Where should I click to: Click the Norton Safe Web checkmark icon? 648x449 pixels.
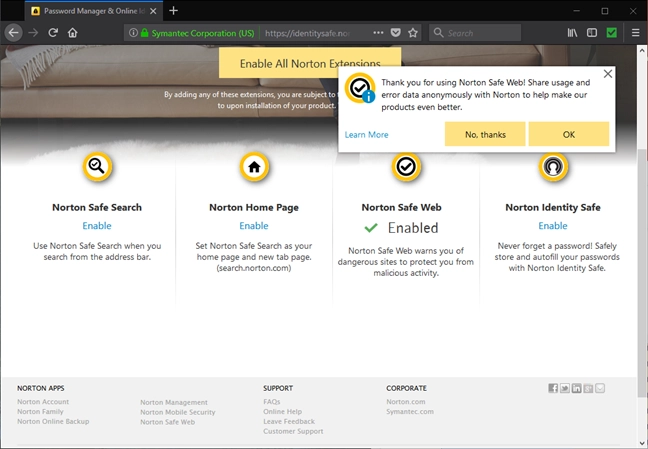point(406,167)
